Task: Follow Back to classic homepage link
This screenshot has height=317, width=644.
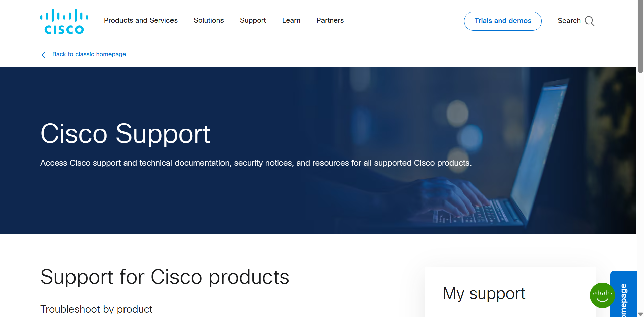Action: (89, 54)
